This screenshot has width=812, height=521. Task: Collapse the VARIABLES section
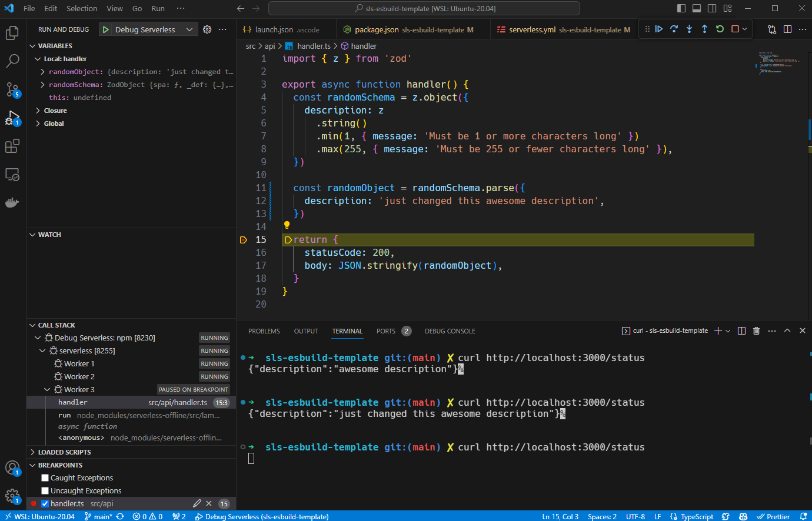pos(131,46)
